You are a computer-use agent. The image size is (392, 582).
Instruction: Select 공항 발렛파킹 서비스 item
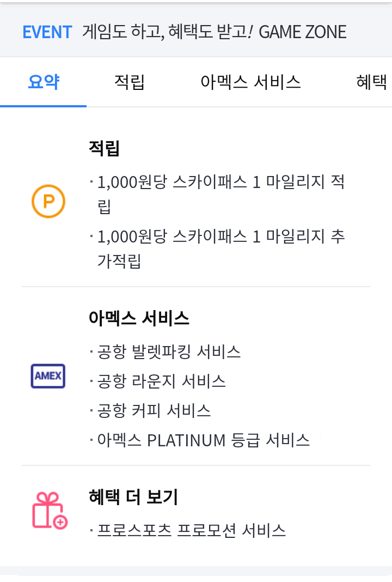[x=166, y=351]
